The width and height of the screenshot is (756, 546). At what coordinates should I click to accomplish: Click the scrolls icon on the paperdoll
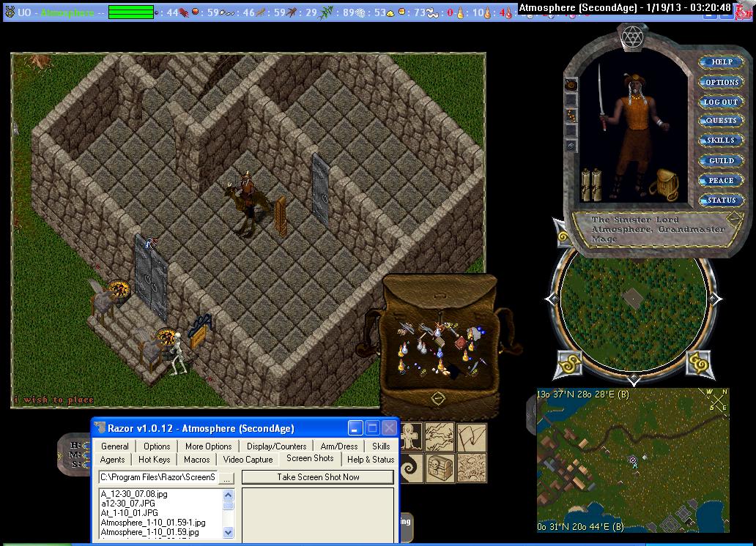590,184
